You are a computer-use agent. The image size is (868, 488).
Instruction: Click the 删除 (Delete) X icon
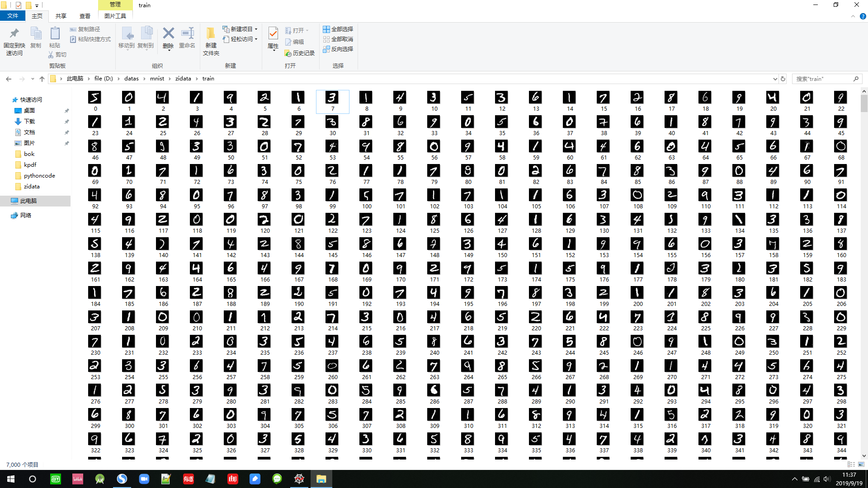168,33
